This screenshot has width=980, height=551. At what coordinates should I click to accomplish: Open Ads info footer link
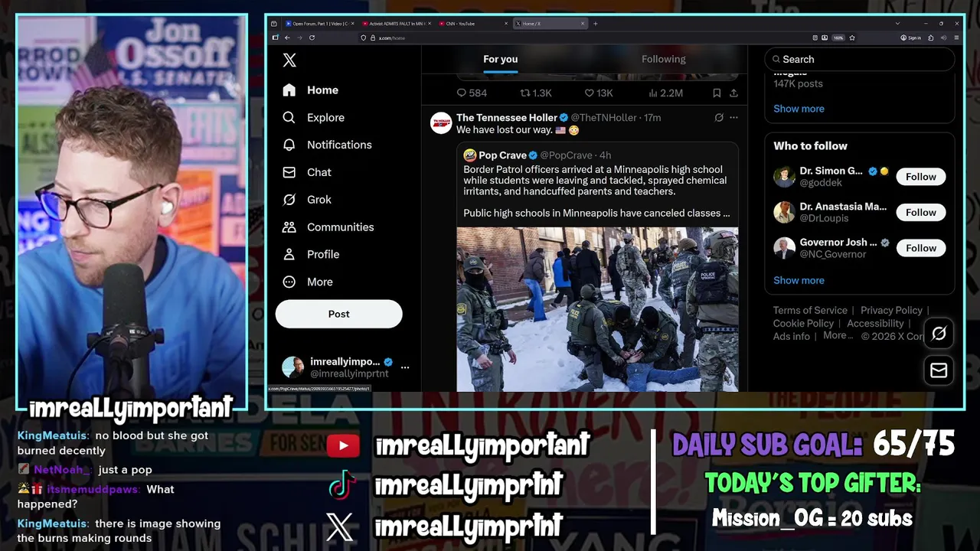(791, 336)
